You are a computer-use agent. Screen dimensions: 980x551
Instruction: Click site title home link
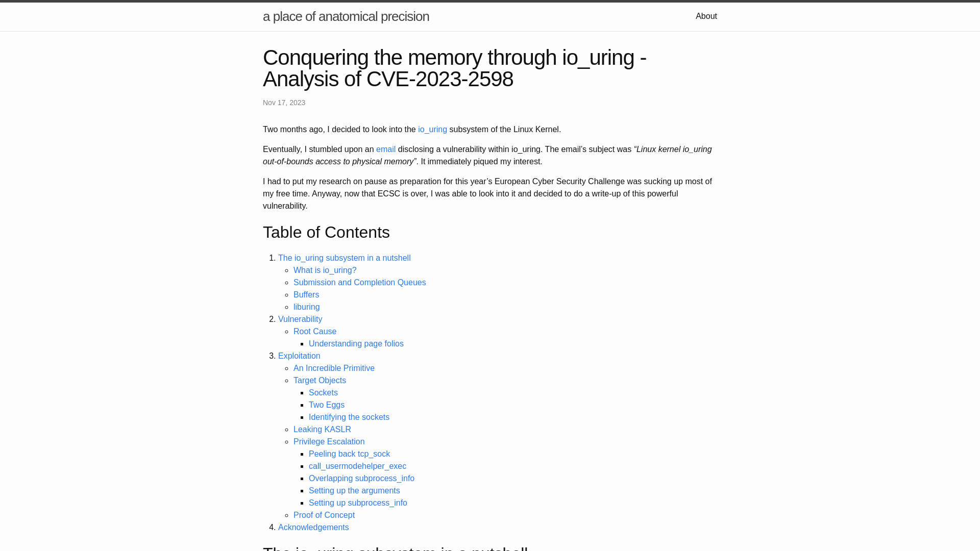[346, 16]
